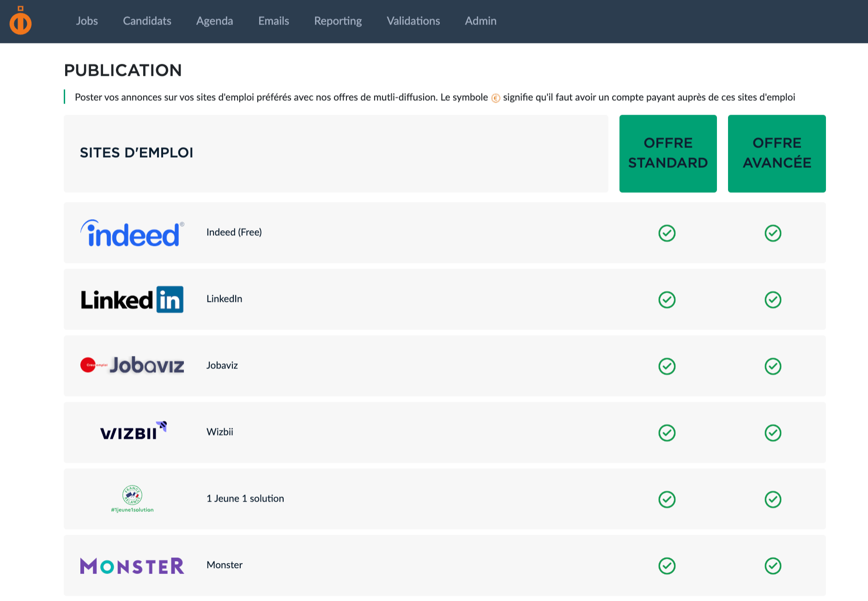Click the Monster advanced offer checkmark

[x=773, y=566]
